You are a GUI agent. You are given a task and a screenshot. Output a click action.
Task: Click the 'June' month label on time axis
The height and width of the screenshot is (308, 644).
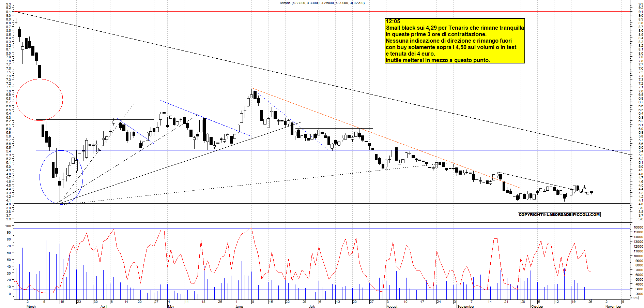239,306
